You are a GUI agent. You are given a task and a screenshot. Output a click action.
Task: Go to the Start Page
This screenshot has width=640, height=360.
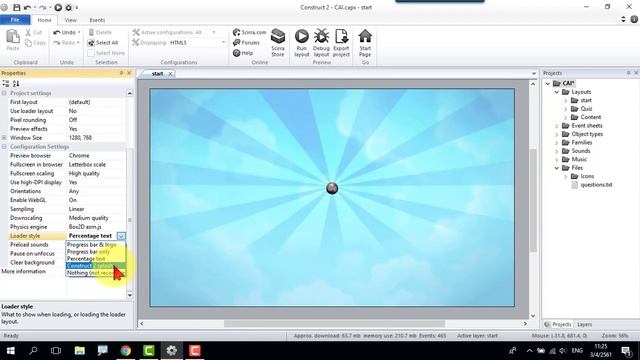(365, 42)
